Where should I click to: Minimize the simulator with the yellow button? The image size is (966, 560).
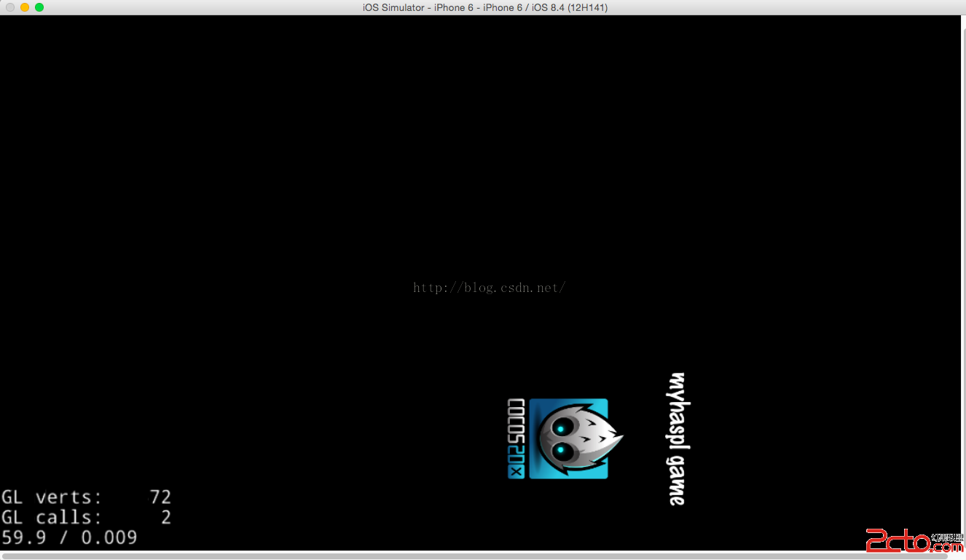click(25, 7)
